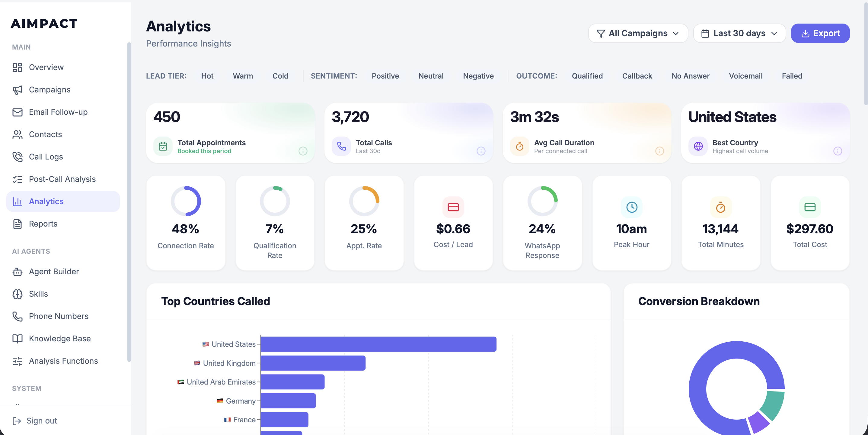The width and height of the screenshot is (868, 435).
Task: Click the Appt. Rate progress ring
Action: [364, 201]
